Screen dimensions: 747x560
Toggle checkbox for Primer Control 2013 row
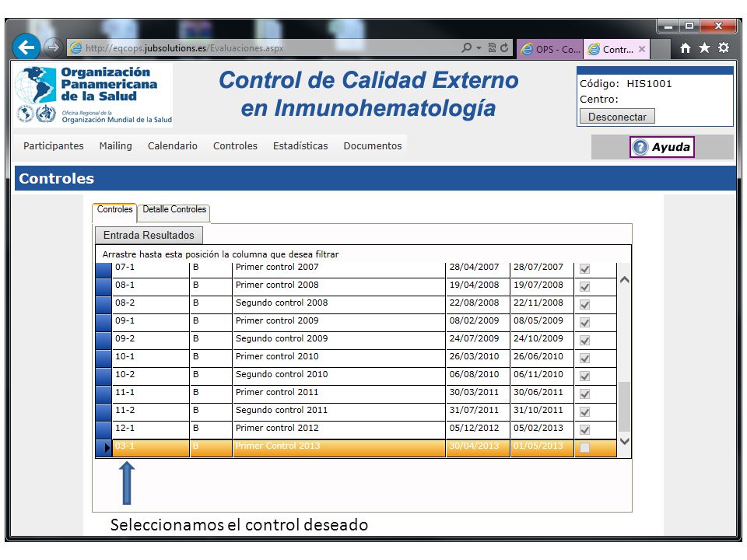(x=584, y=447)
